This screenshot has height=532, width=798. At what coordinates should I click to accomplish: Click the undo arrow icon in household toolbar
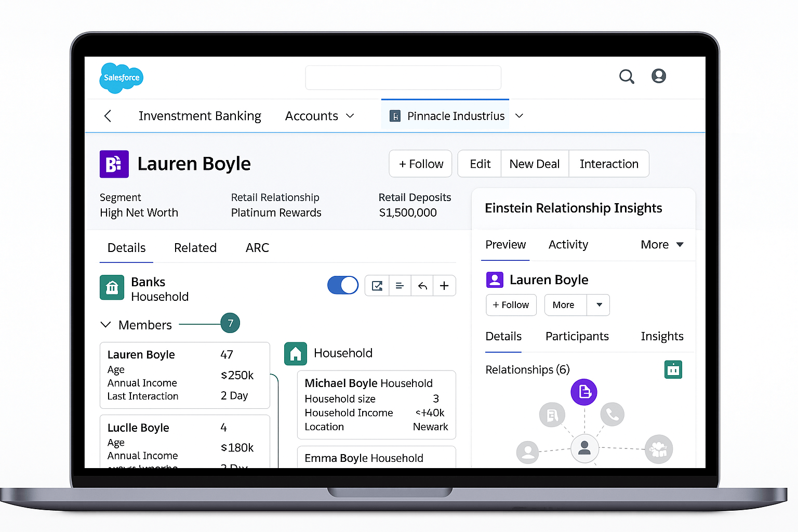pos(422,286)
